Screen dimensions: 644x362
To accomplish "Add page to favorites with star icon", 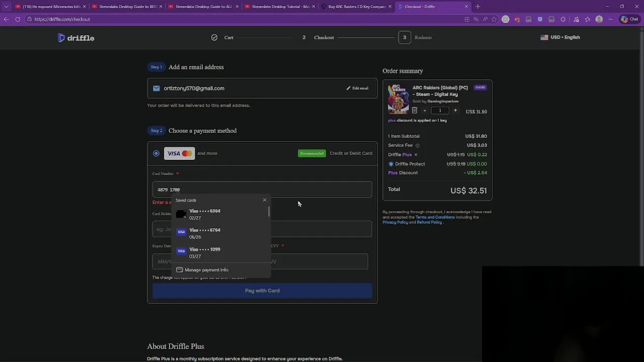I will (494, 19).
